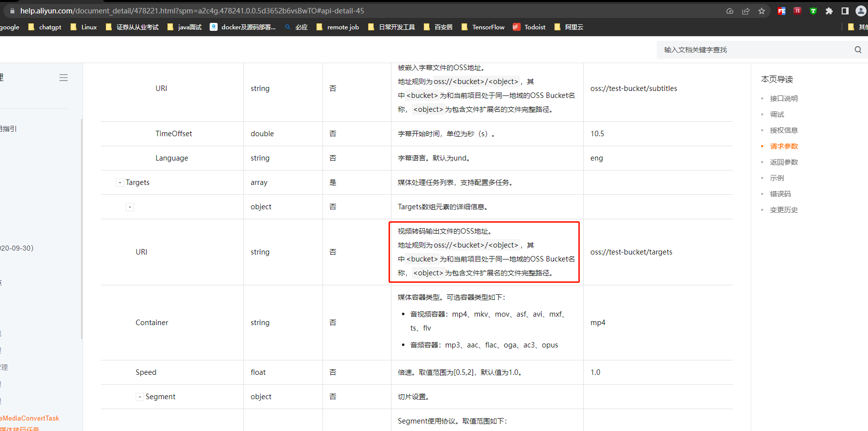Open the chatgpt bookmark folder
Screen dimensions: 868x431
(45, 27)
